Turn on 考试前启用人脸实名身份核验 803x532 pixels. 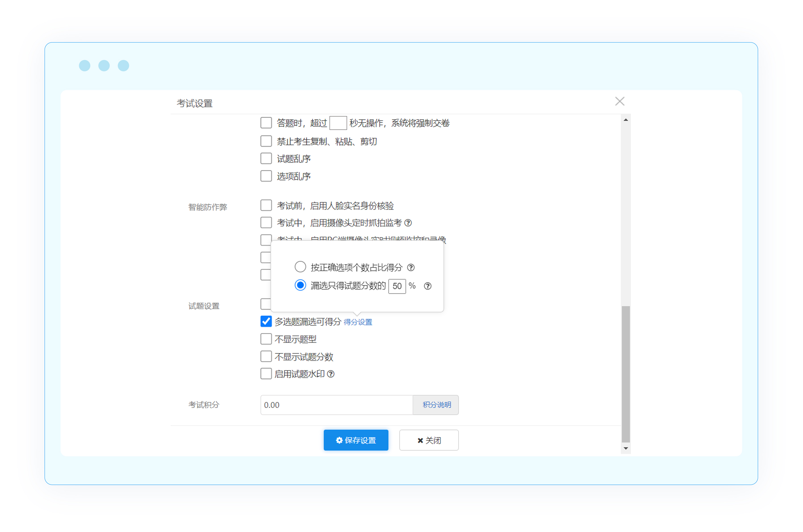(266, 206)
